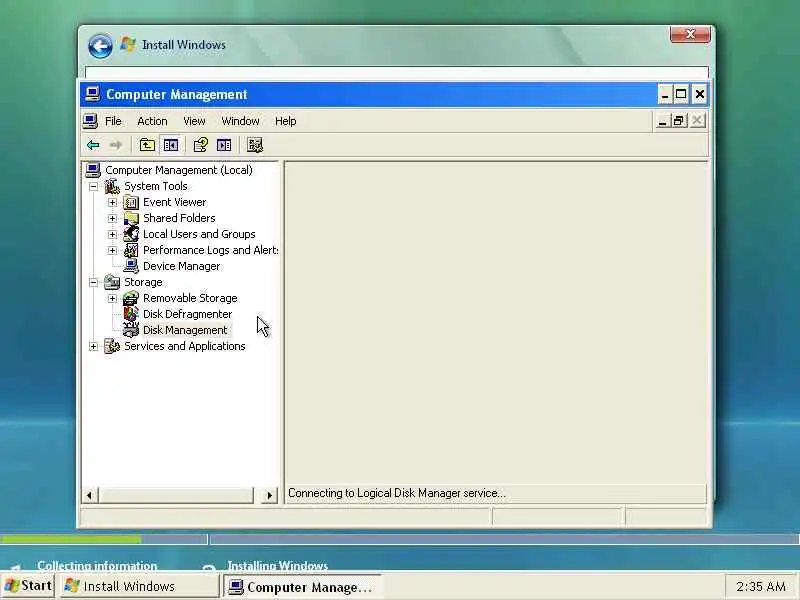Click the Local Users and Groups label
Viewport: 800px width, 600px height.
tap(199, 234)
